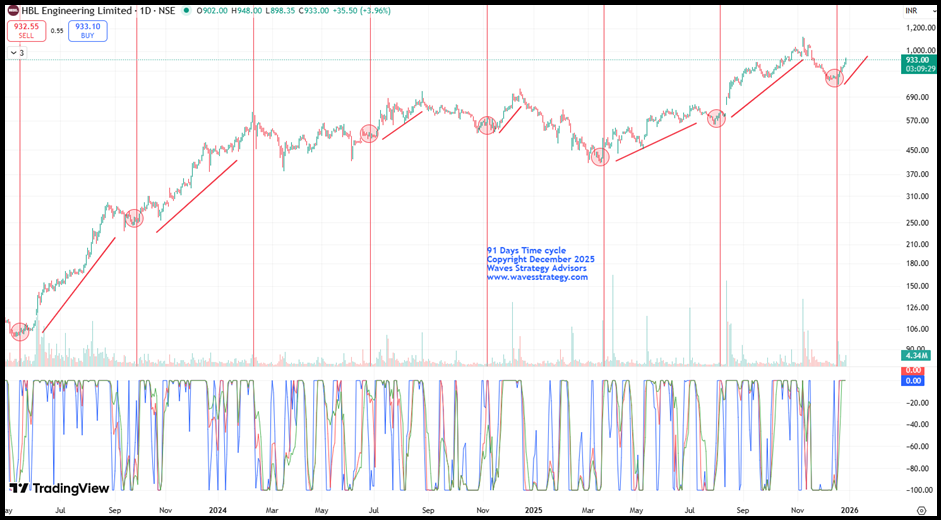The image size is (941, 520).
Task: Click the 4.34M volume label
Action: (x=915, y=355)
